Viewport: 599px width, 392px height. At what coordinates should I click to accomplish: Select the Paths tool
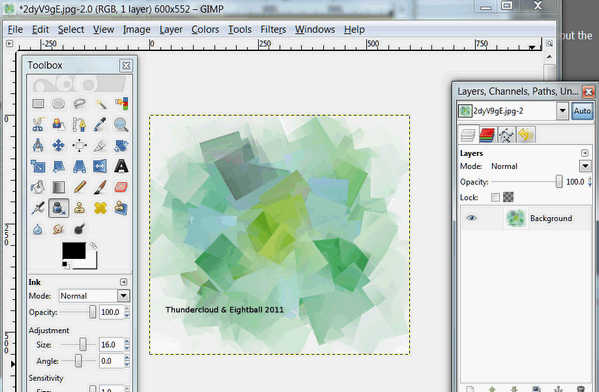click(79, 125)
